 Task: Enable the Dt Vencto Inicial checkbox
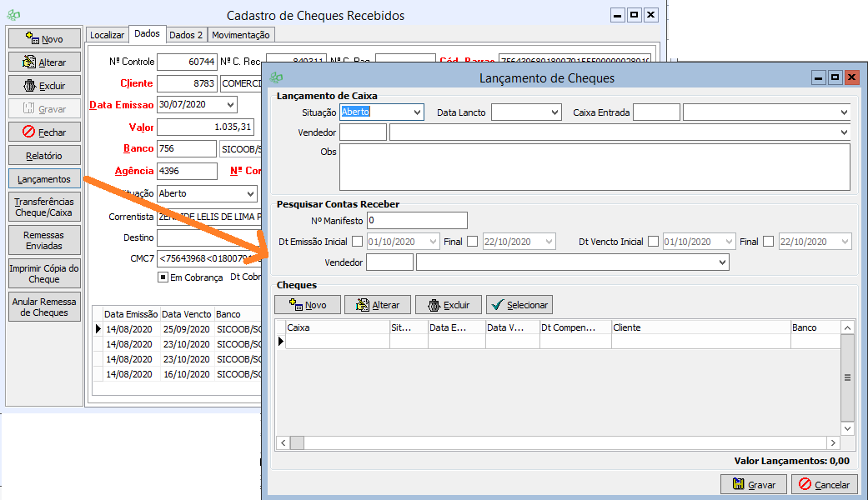(654, 242)
